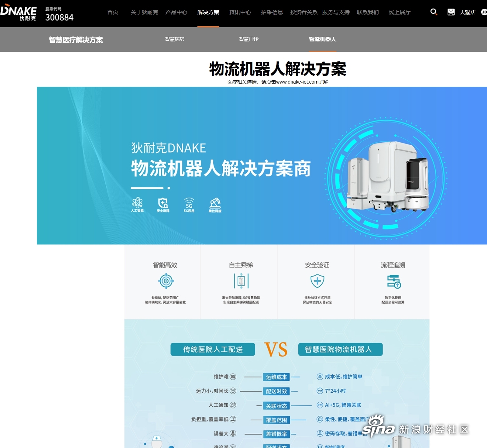Screen dimensions: 487x448
Task: Click the 运维成本 tag
Action: pos(276,377)
